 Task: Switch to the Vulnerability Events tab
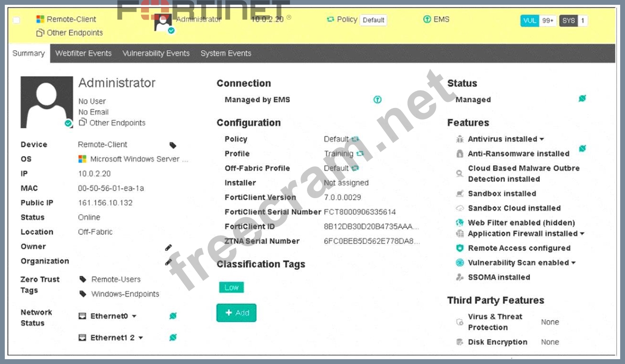(156, 54)
